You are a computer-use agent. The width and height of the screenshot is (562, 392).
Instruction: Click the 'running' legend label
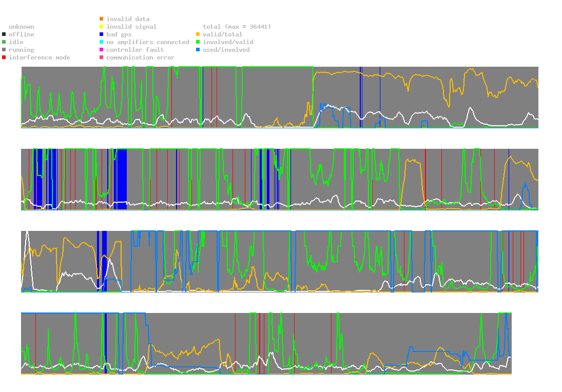22,50
